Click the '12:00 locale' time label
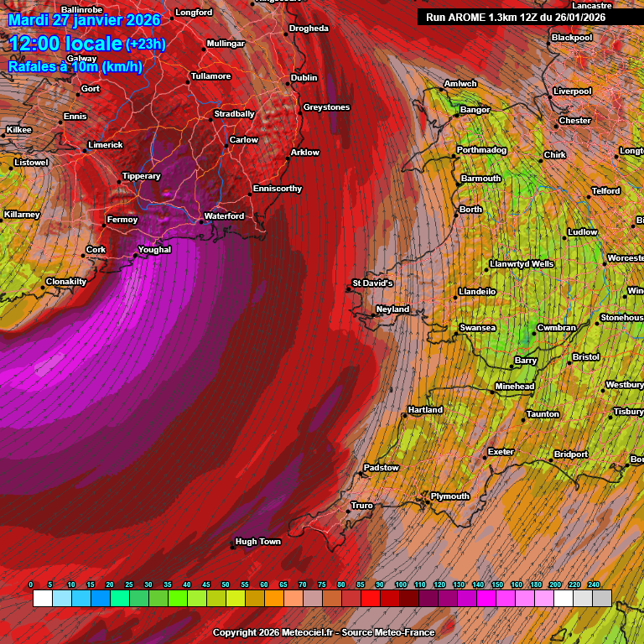 tap(65, 43)
